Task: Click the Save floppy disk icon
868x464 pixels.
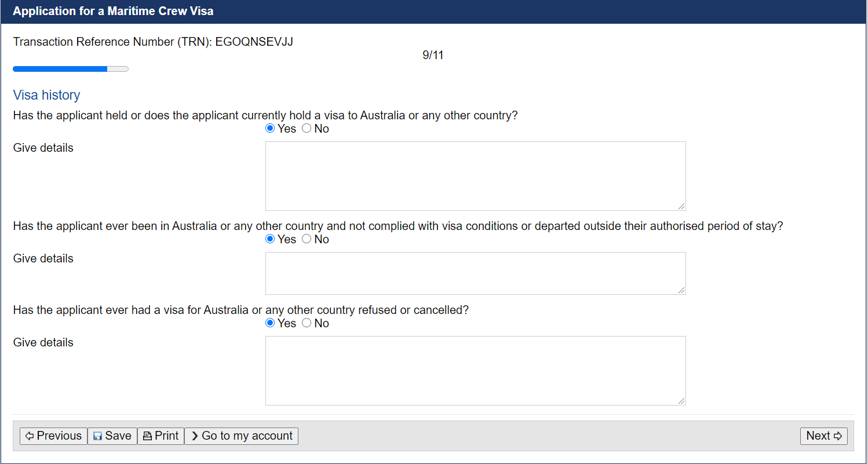Action: pyautogui.click(x=98, y=436)
